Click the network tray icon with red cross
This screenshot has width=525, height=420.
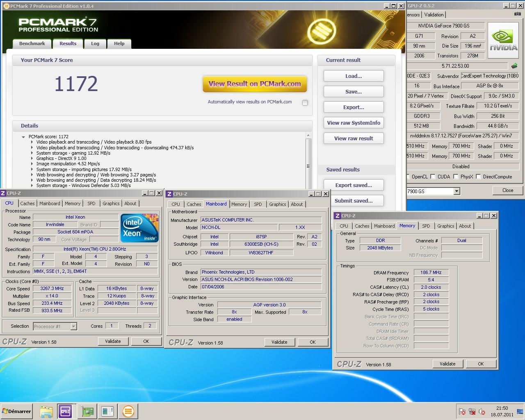coord(472,412)
